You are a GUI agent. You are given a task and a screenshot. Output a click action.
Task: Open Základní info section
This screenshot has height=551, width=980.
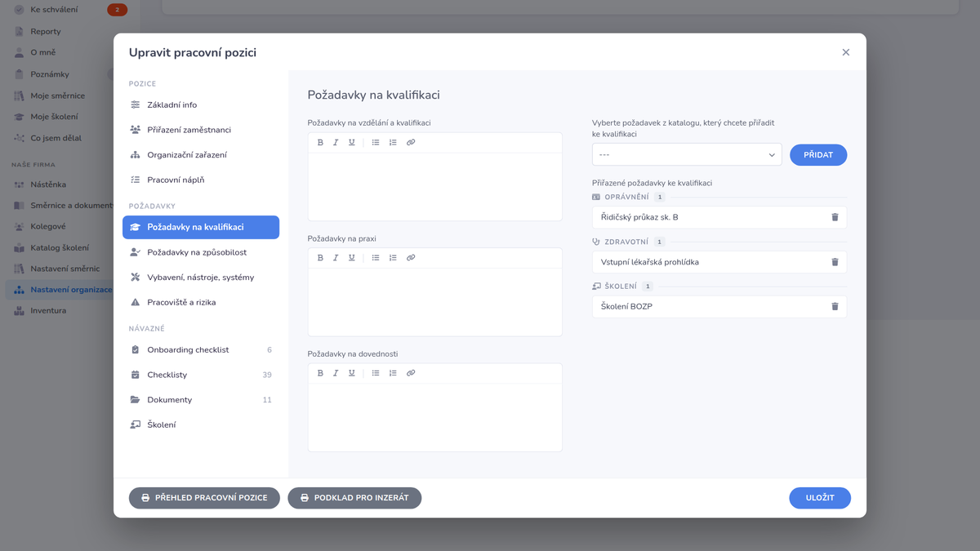click(201, 104)
